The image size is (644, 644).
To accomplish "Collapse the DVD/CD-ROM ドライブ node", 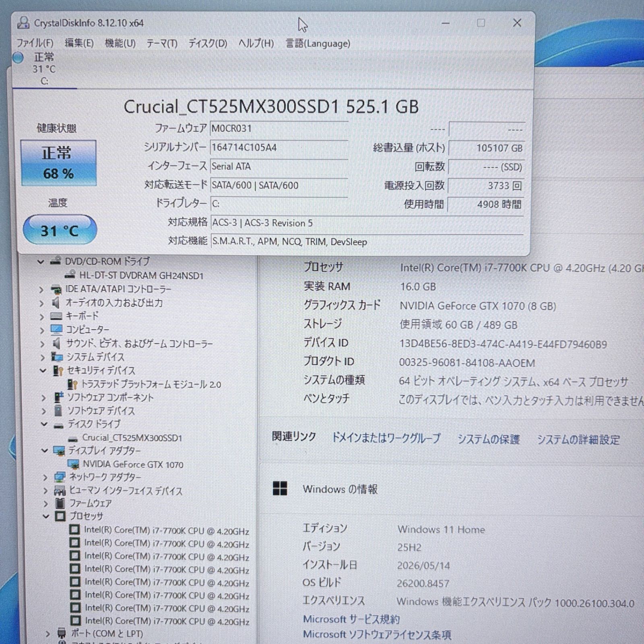I will tap(40, 262).
